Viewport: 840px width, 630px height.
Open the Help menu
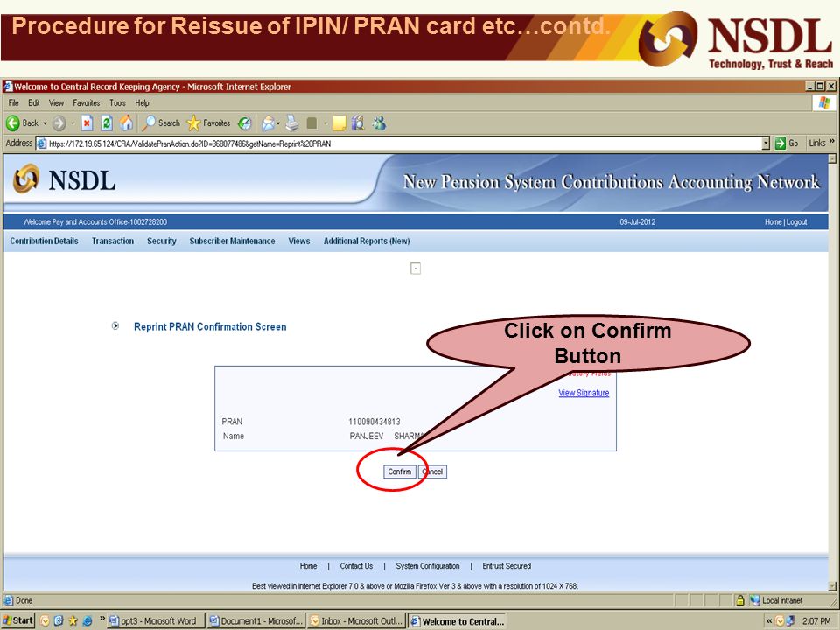coord(142,103)
